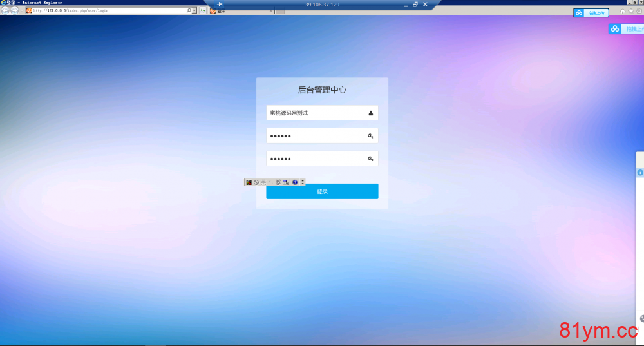Refresh the page with the green arrows icon
Image resolution: width=644 pixels, height=346 pixels.
tap(203, 11)
